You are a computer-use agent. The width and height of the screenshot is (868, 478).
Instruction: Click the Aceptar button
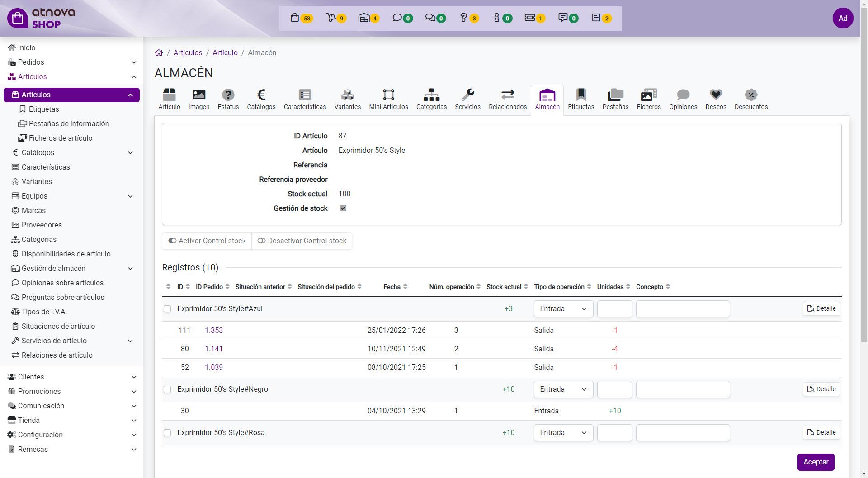click(816, 462)
